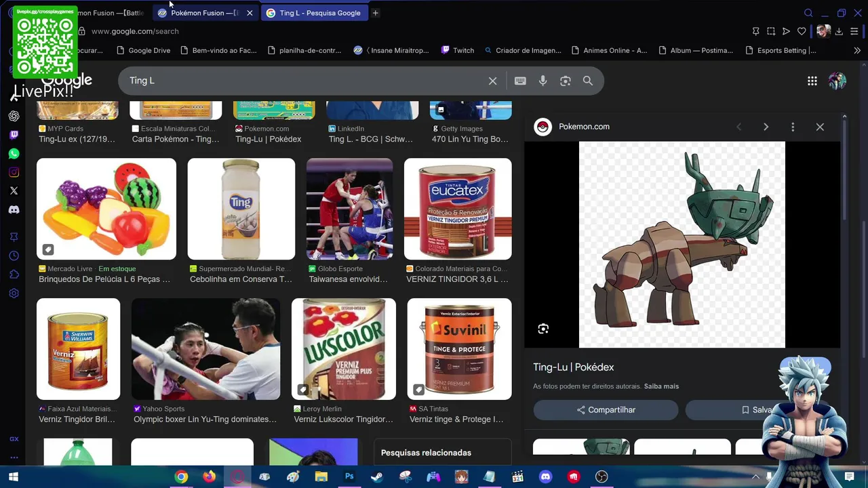Take a snapshot with toolbar icon
Screen dimensions: 868x488
[x=771, y=31]
